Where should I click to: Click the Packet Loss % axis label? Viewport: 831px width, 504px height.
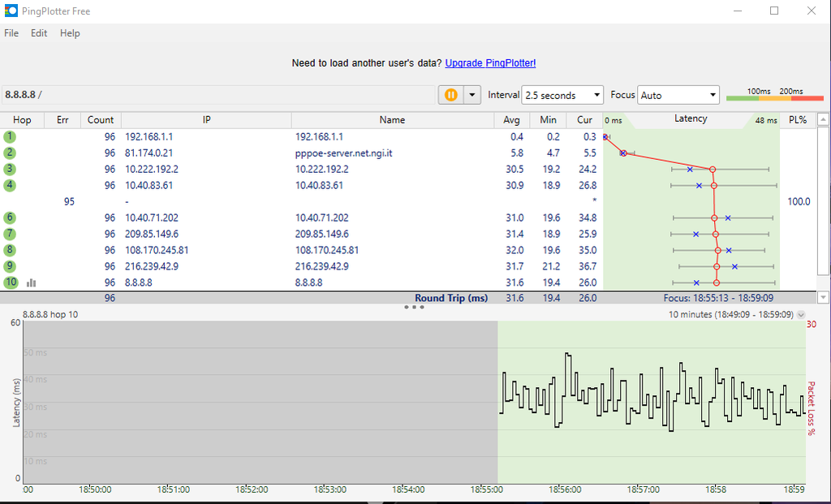[811, 408]
